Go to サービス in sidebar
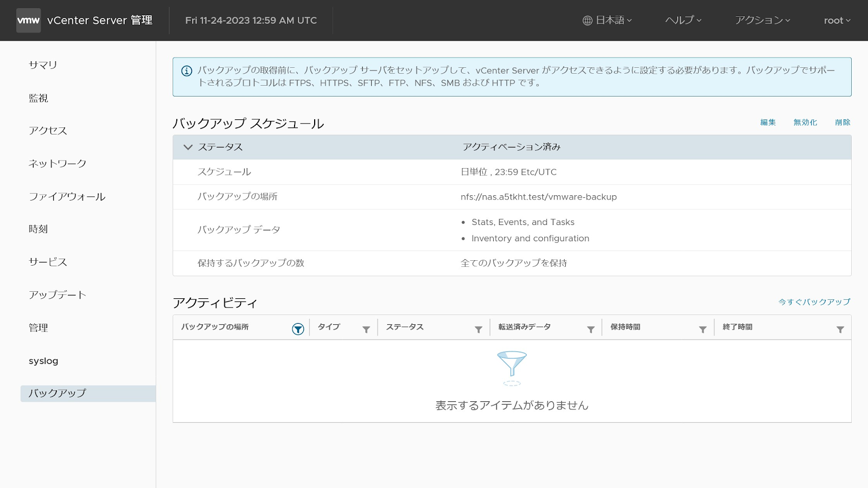 pyautogui.click(x=48, y=262)
